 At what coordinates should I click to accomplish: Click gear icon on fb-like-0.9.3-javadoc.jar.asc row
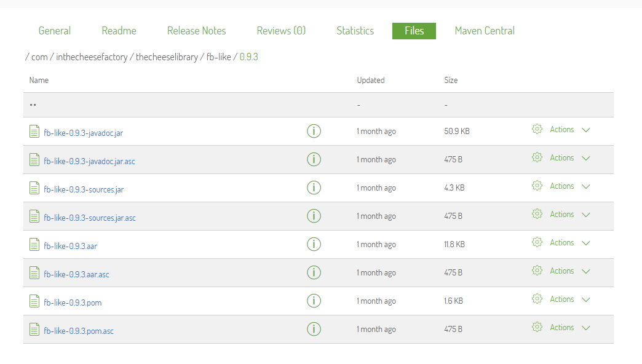click(x=537, y=157)
